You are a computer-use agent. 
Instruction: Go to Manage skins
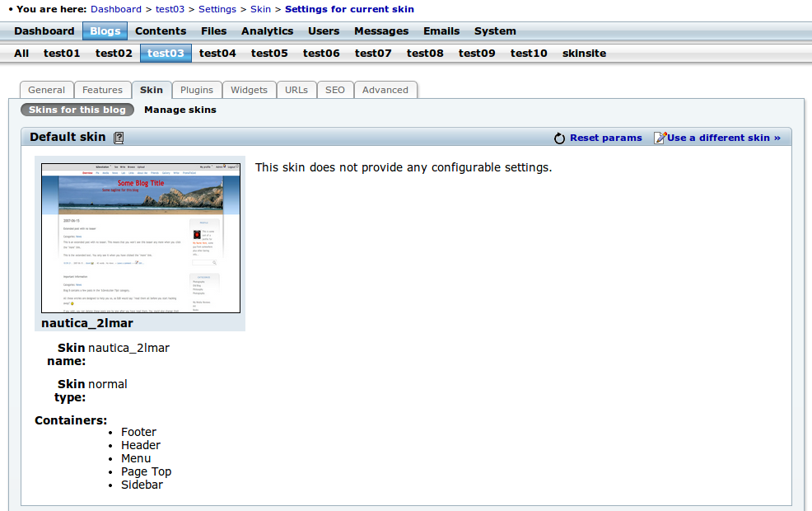[x=180, y=110]
